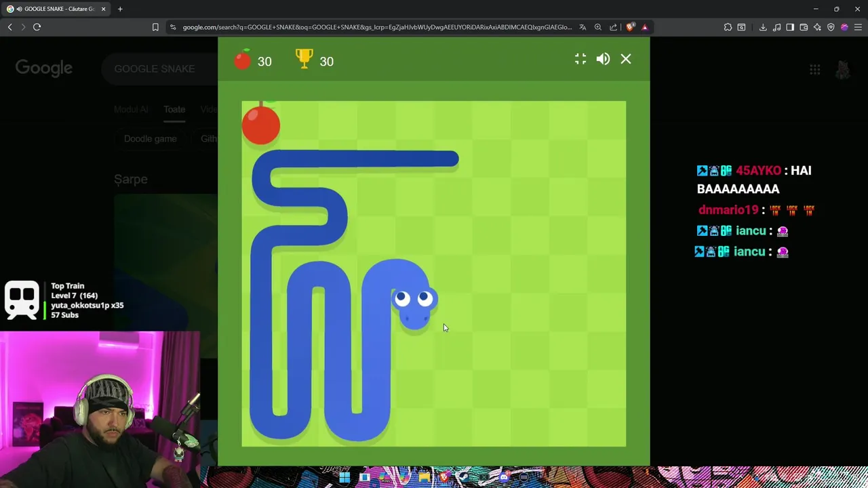Click the Doodle game filter chip
The width and height of the screenshot is (868, 488).
[151, 138]
